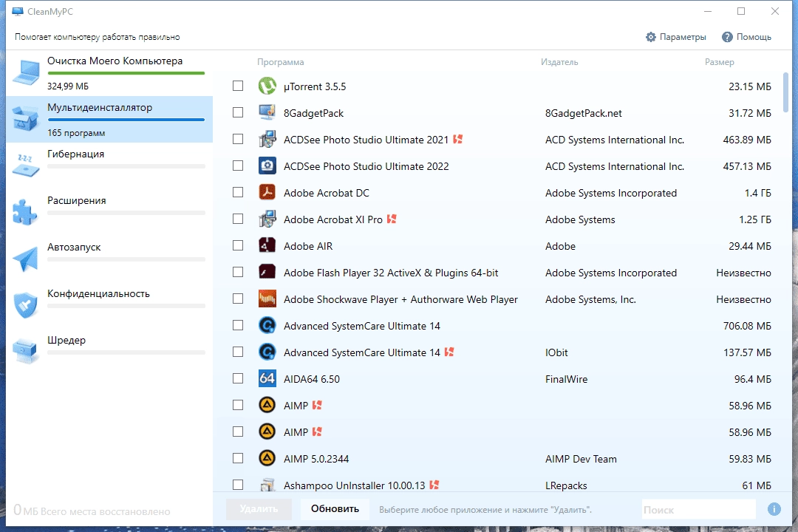This screenshot has width=798, height=532.
Task: Click red leftover flag beside Adobe Acrobat XI Pro
Action: (392, 219)
